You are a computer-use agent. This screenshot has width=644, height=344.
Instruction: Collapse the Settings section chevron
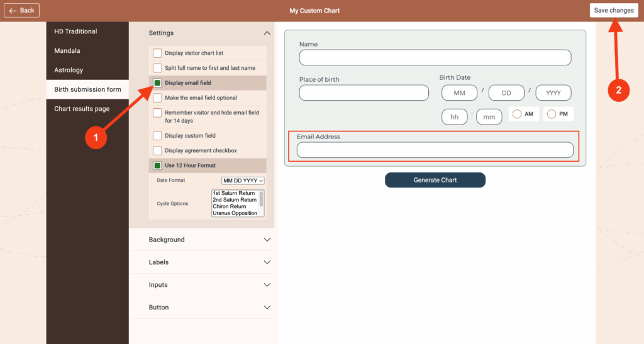[267, 33]
